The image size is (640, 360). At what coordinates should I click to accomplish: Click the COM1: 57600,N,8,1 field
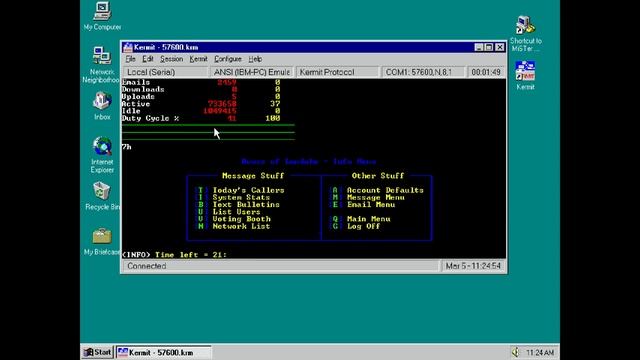(423, 72)
